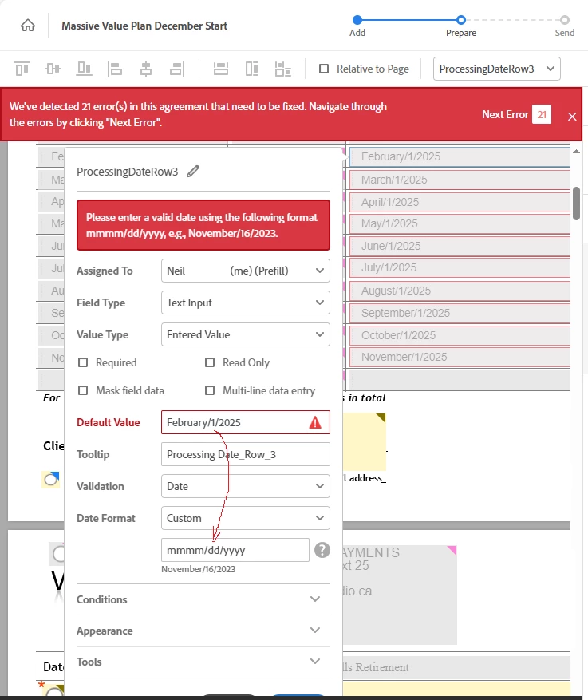The image size is (588, 700).
Task: Select the April/1/2025 field
Action: click(x=460, y=202)
